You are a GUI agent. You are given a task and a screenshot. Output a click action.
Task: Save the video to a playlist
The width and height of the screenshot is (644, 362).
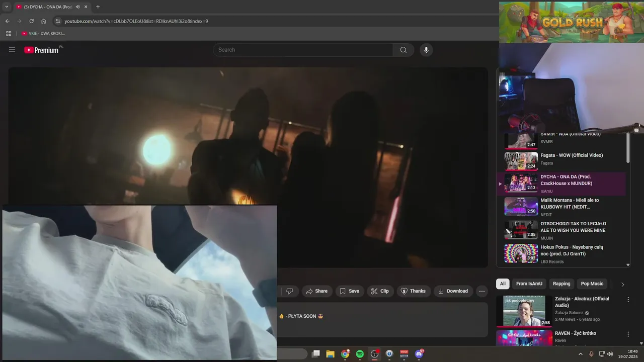click(x=349, y=291)
